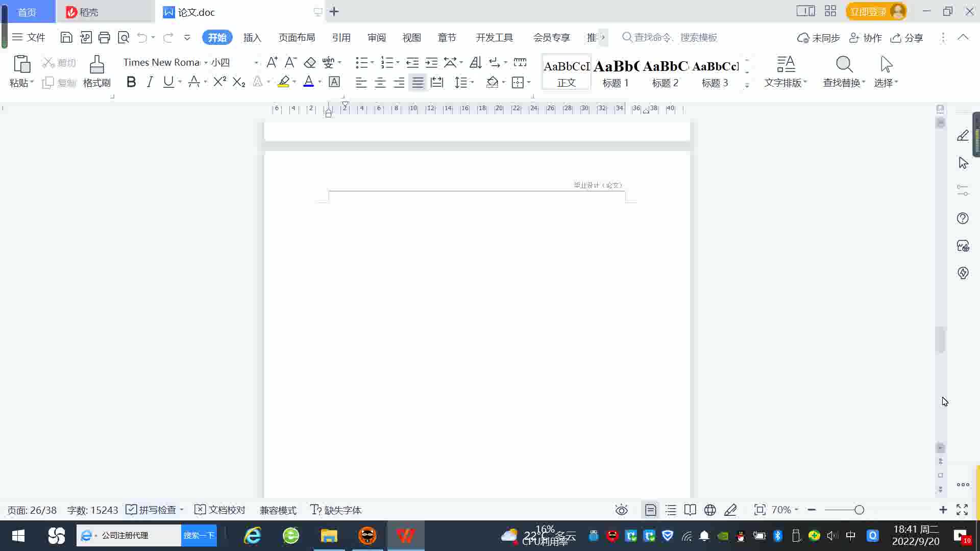Switch to page layout view in status bar
980x551 pixels.
650,510
